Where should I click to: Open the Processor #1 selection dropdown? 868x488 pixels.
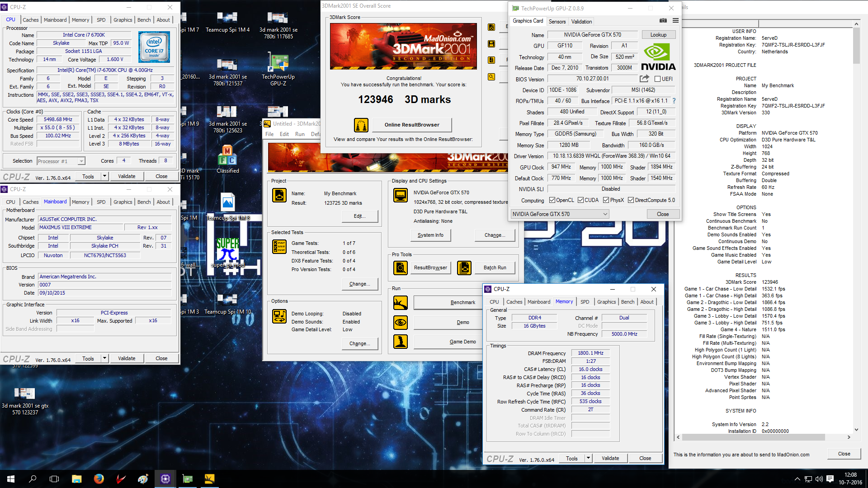[61, 161]
